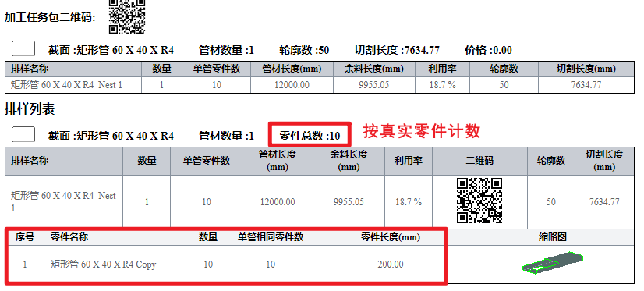The image size is (644, 291).
Task: Select 排样名称 header in first table
Action: click(30, 69)
